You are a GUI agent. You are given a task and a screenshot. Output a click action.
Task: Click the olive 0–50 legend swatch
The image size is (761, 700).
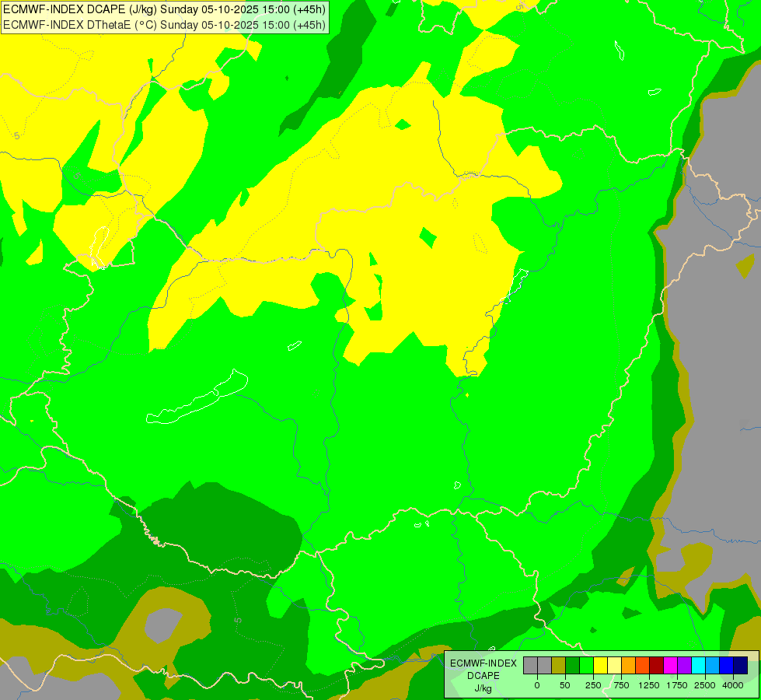coord(558,665)
